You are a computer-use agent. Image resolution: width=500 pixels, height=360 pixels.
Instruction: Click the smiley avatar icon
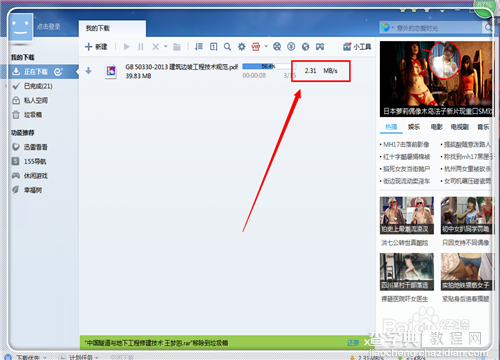[21, 27]
